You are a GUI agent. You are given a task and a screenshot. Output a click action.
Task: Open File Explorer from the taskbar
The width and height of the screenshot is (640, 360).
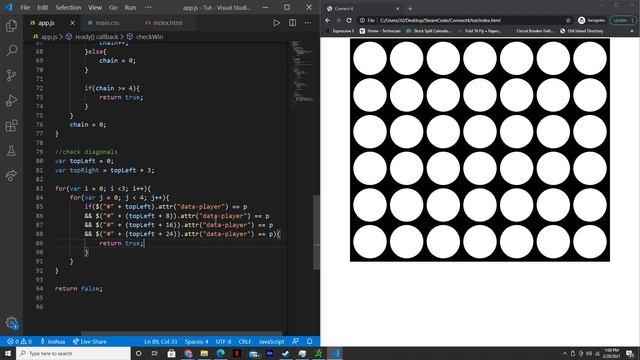point(204,353)
